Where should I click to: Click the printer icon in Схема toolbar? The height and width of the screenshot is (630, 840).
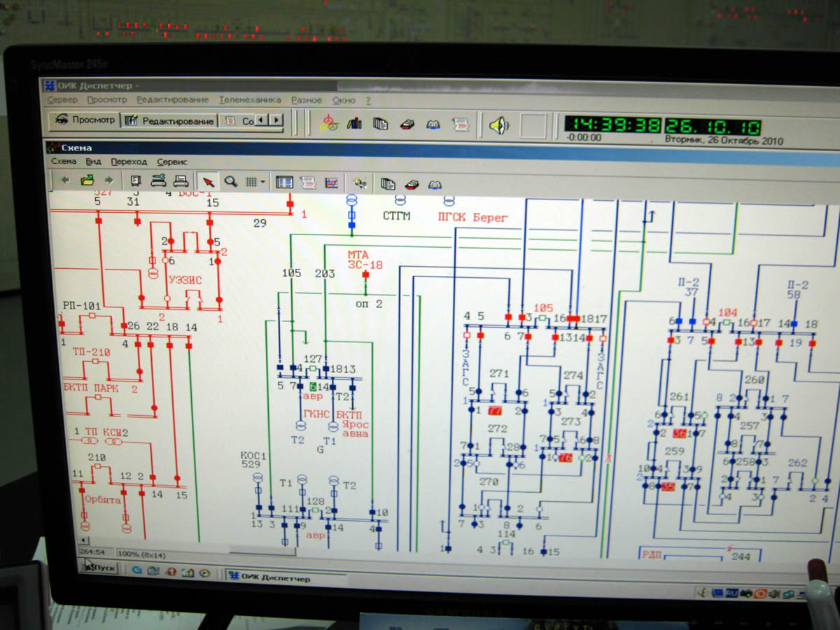pyautogui.click(x=180, y=181)
